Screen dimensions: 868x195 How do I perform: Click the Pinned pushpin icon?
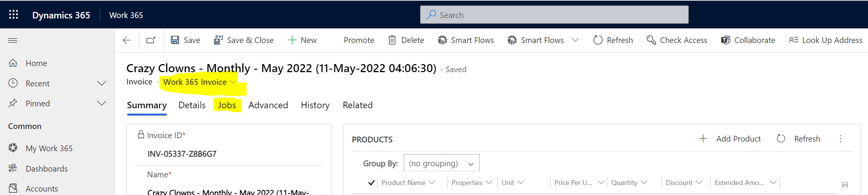[13, 103]
